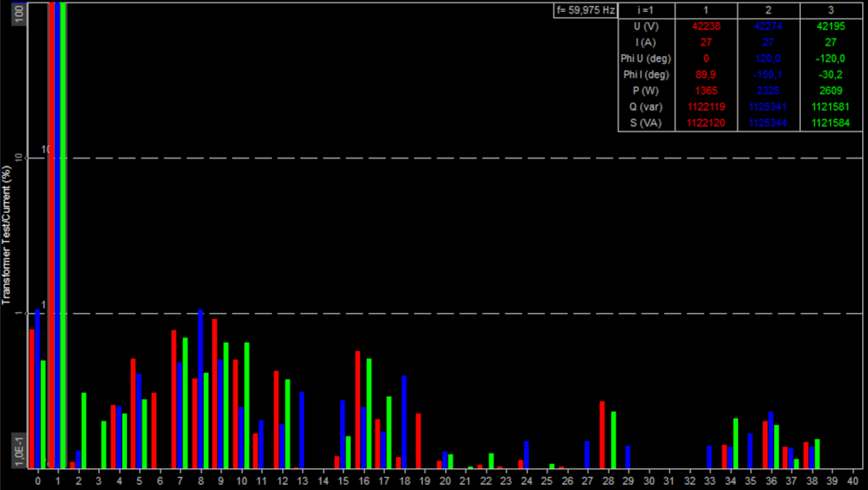The image size is (868, 490).
Task: Click harmonic order 36 on the x-axis
Action: pyautogui.click(x=771, y=482)
